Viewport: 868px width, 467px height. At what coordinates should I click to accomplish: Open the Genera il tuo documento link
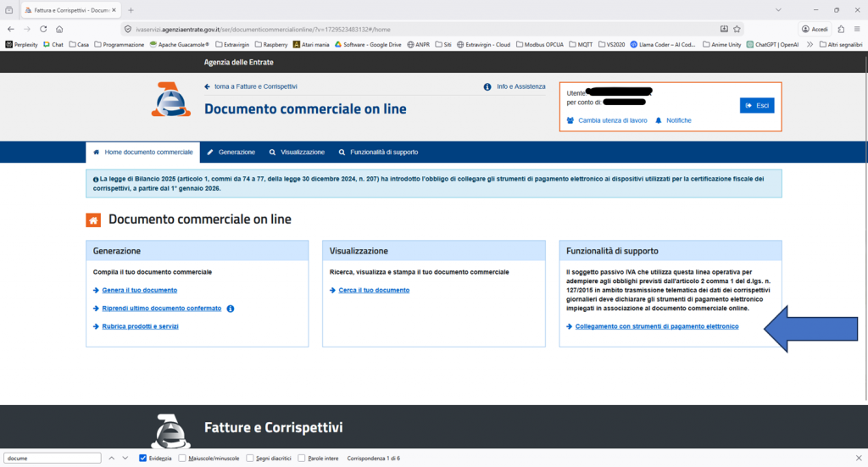click(139, 290)
